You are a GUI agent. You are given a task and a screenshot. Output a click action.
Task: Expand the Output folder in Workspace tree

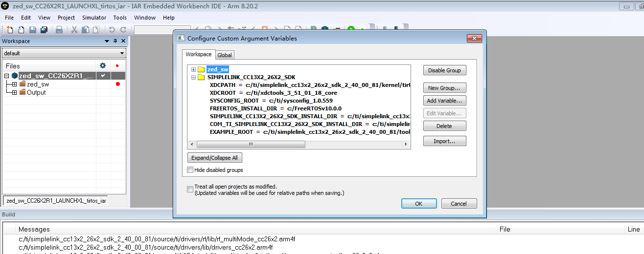pos(15,92)
